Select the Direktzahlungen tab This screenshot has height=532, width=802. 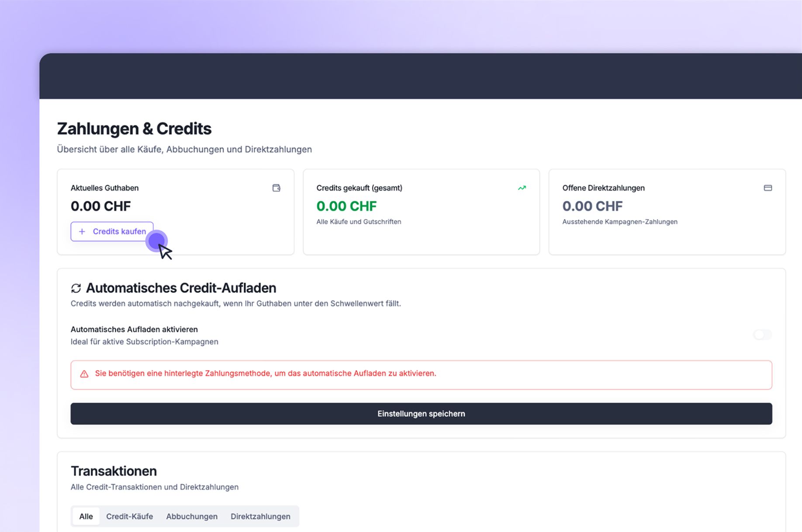261,516
